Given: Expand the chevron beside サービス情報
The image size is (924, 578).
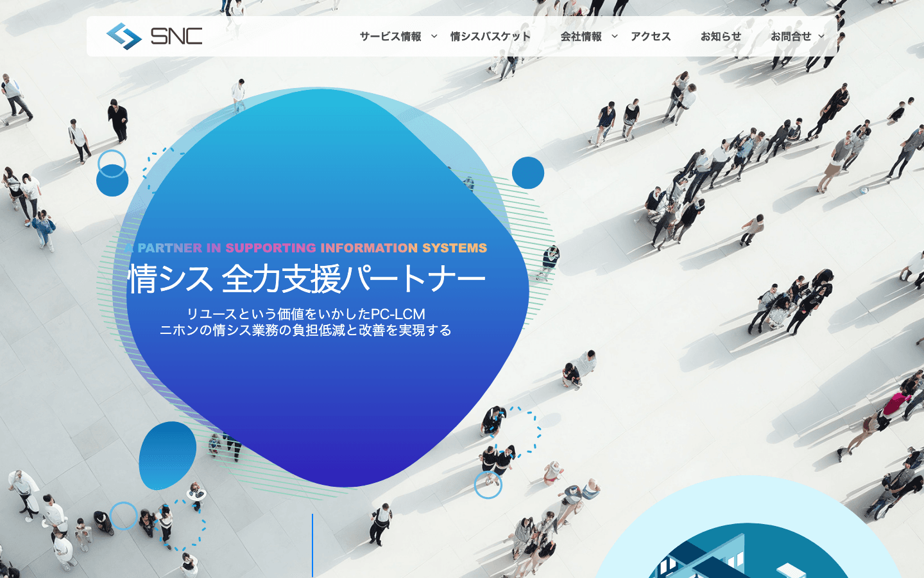Looking at the screenshot, I should coord(434,37).
